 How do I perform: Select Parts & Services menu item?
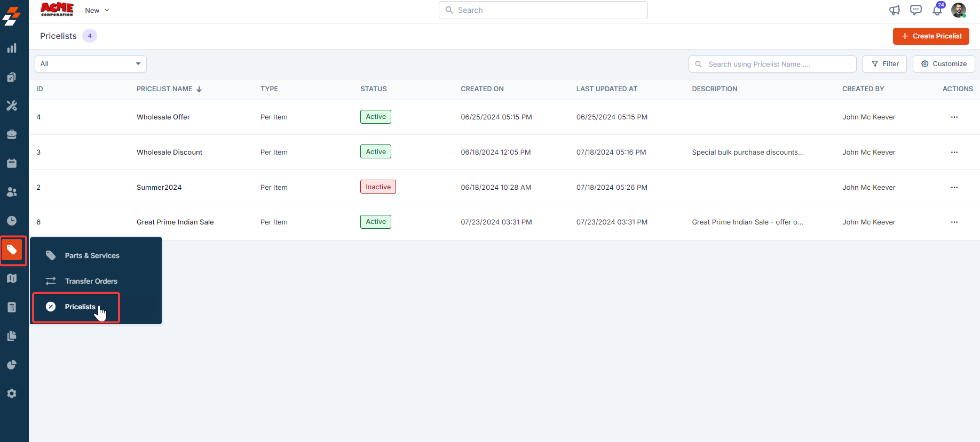click(92, 256)
